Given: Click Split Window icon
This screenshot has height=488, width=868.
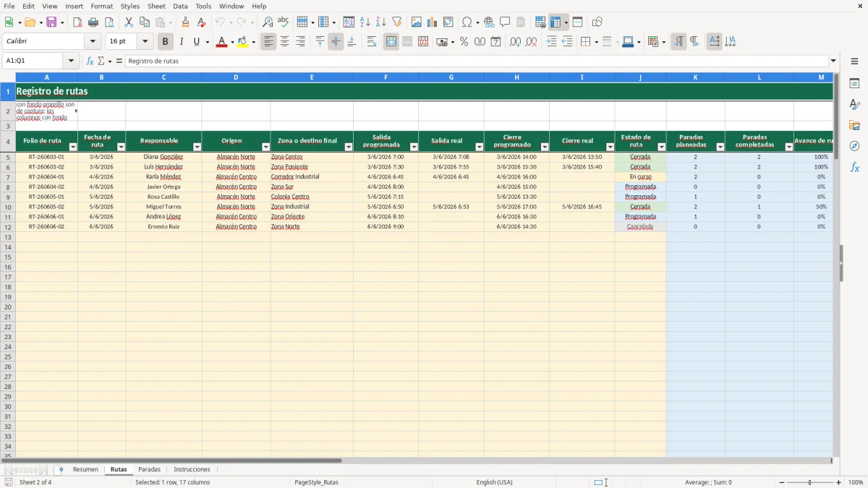Looking at the screenshot, I should [577, 22].
